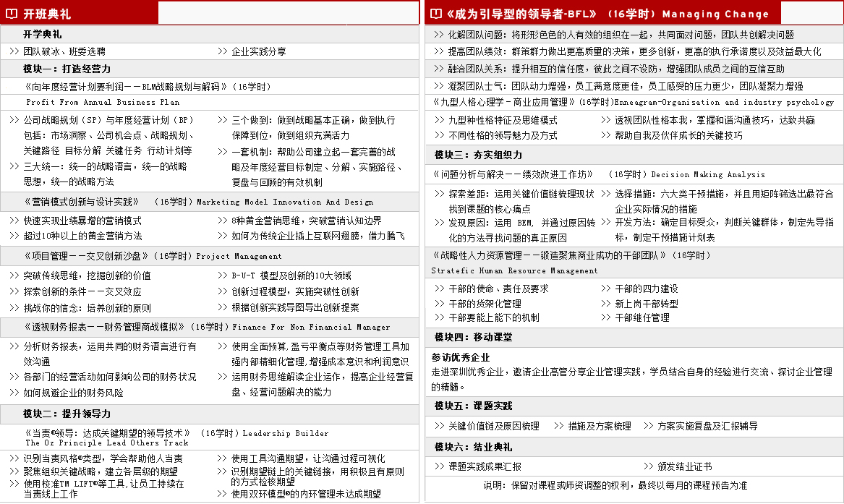Viewport: 844px width, 504px height.
Task: Click the Managing Change header text
Action: click(x=715, y=14)
